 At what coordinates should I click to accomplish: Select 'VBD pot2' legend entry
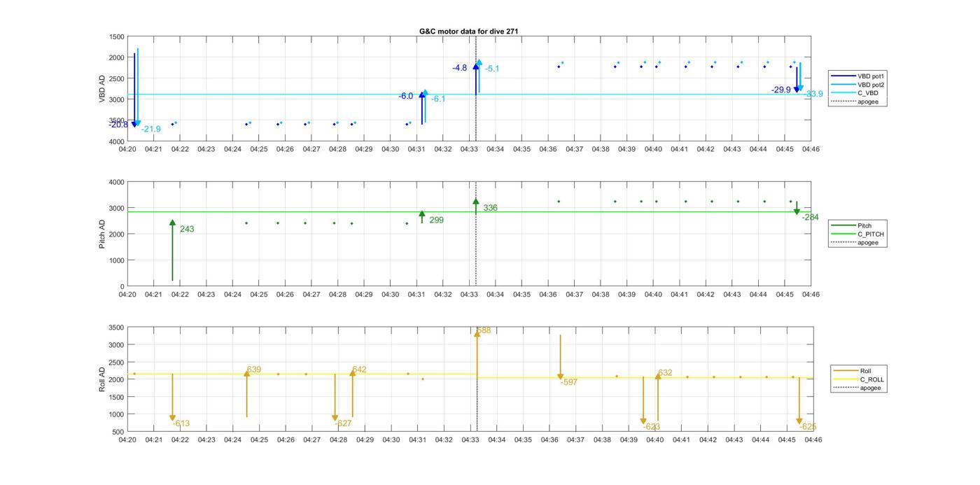(857, 84)
